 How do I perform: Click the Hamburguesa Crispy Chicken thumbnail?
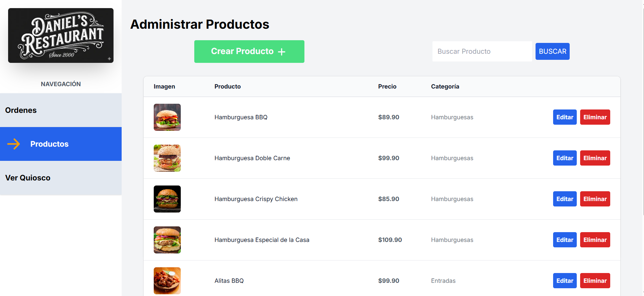[x=167, y=199]
